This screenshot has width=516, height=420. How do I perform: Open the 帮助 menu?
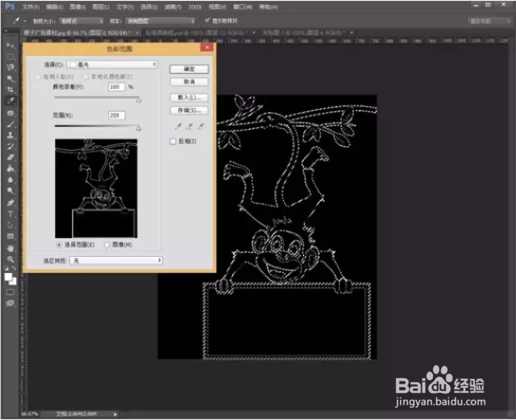coord(268,7)
